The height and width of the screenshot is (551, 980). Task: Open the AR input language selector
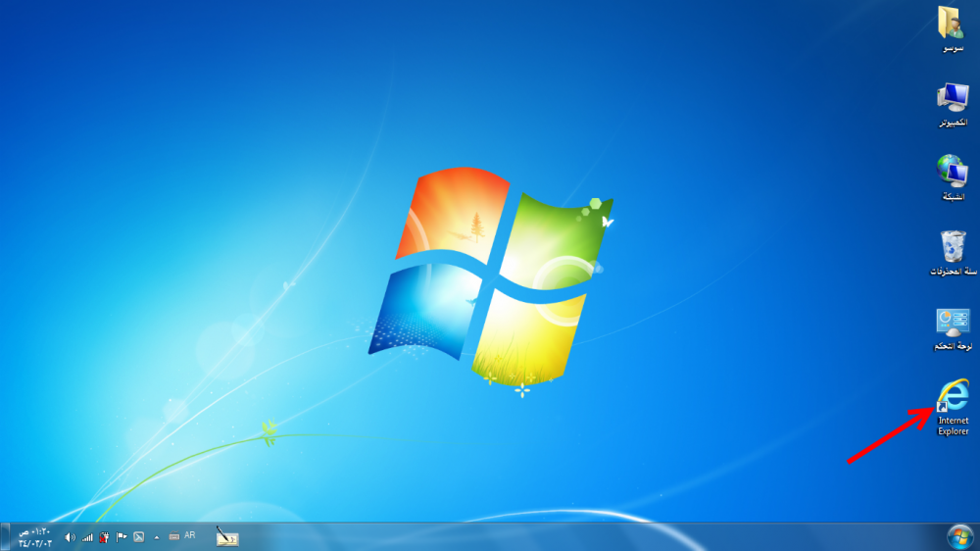(190, 536)
